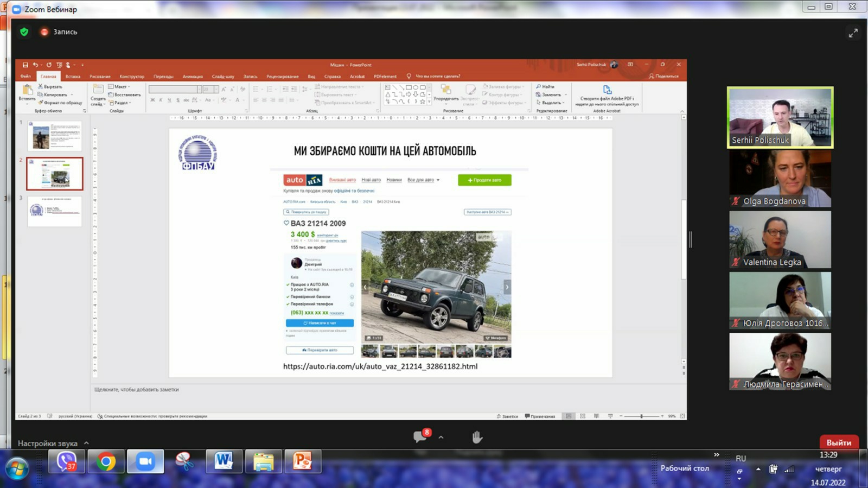The width and height of the screenshot is (868, 488).
Task: Click the auto.ria.com link on the slide
Action: [x=380, y=366]
